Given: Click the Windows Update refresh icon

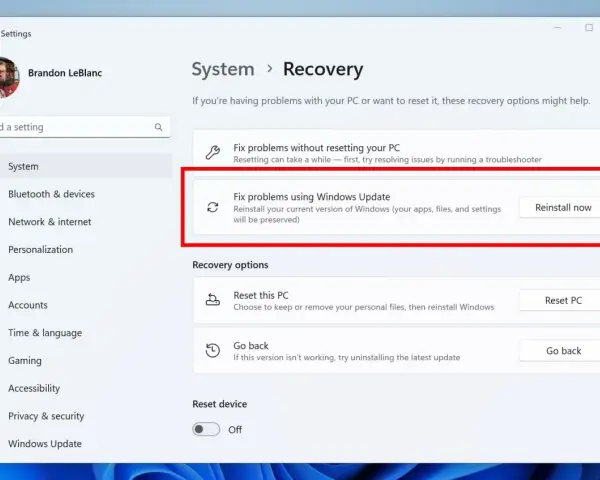Looking at the screenshot, I should click(213, 207).
